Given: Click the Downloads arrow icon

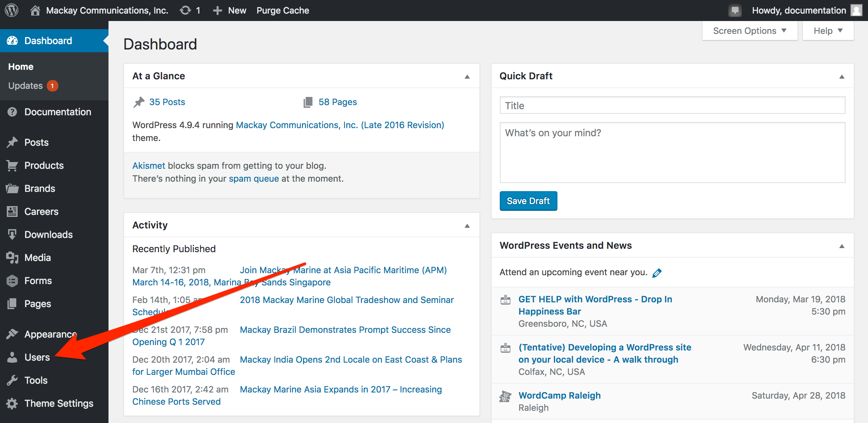Looking at the screenshot, I should tap(12, 235).
